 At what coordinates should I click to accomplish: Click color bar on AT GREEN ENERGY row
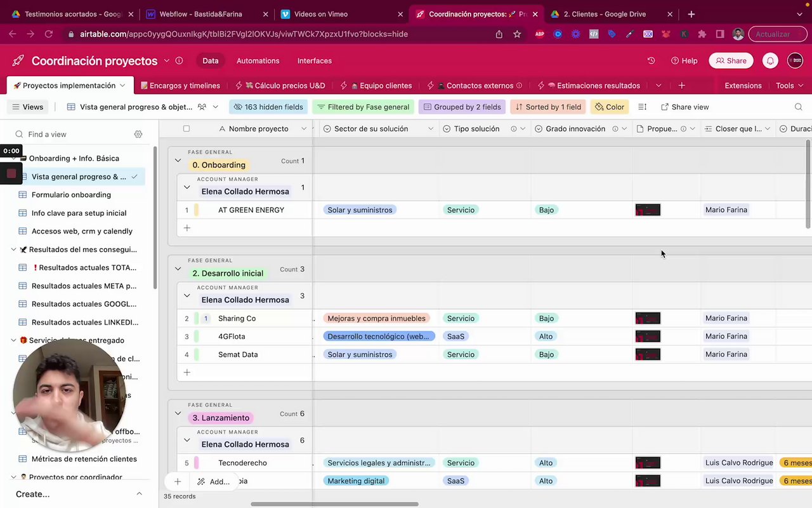tap(197, 210)
